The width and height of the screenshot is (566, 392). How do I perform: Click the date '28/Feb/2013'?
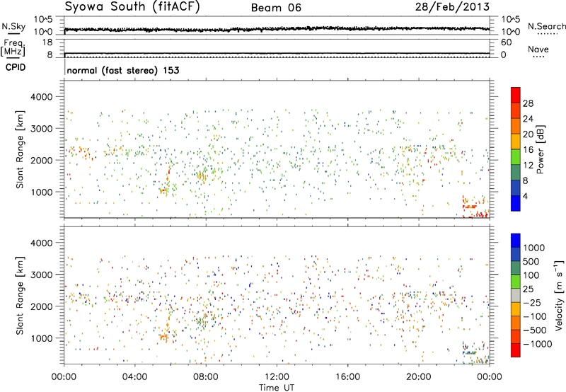[x=452, y=6]
